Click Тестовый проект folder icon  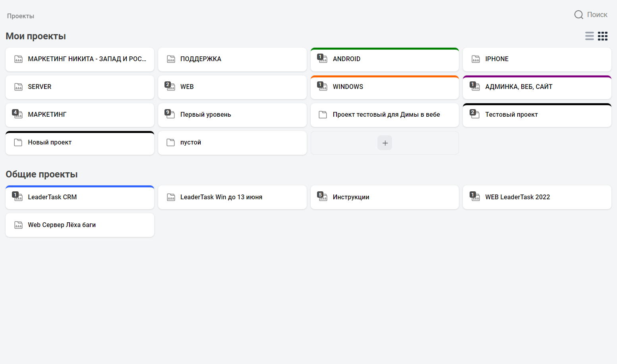[x=475, y=114]
